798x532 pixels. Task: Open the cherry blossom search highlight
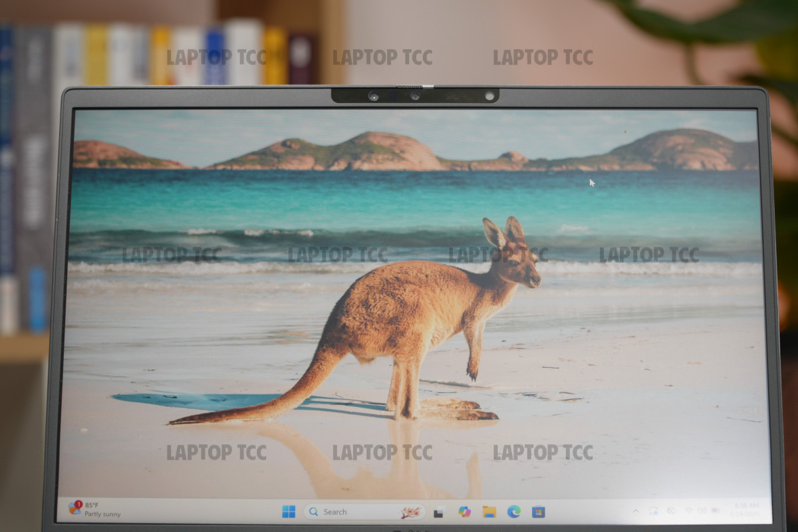410,512
